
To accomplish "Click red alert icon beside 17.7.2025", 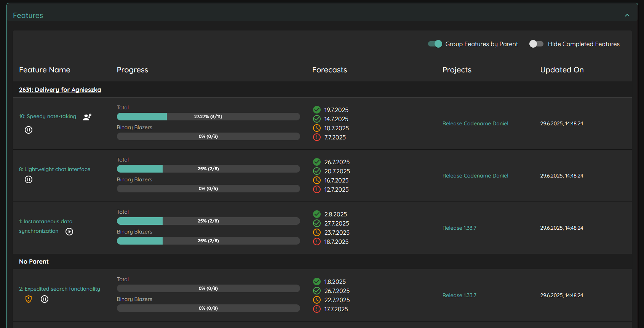I will coord(317,309).
